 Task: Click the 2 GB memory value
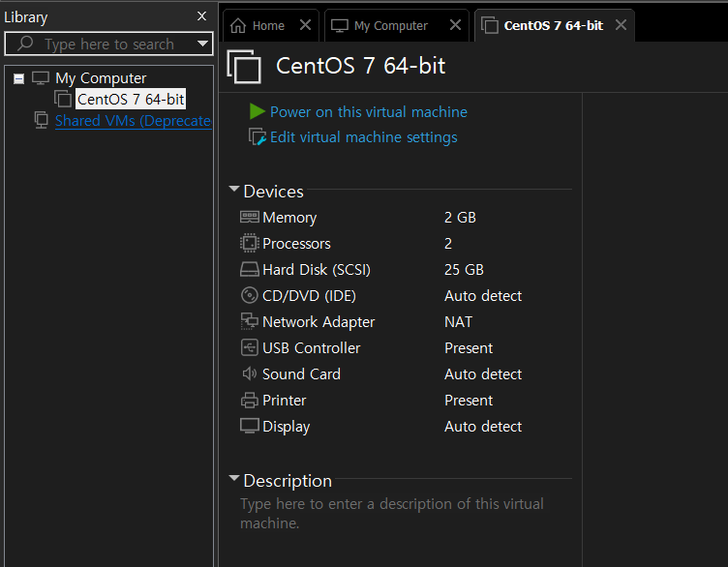(x=460, y=217)
